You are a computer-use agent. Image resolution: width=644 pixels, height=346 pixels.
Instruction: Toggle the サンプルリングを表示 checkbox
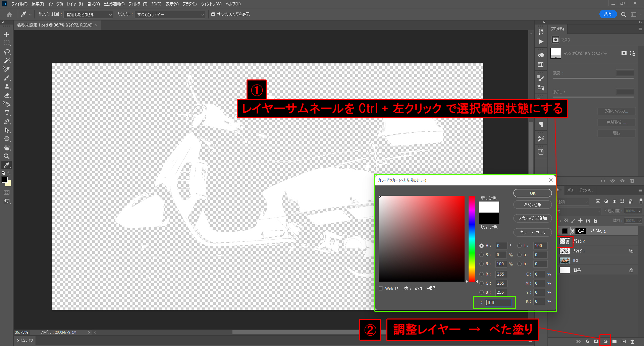point(213,14)
